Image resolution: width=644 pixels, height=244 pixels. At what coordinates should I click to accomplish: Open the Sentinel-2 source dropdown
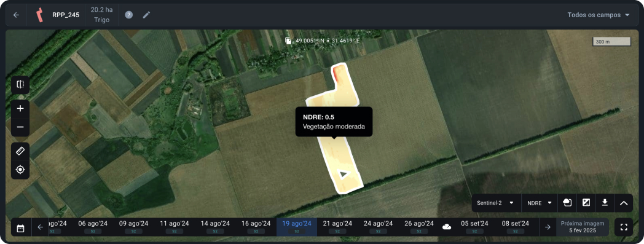[496, 203]
